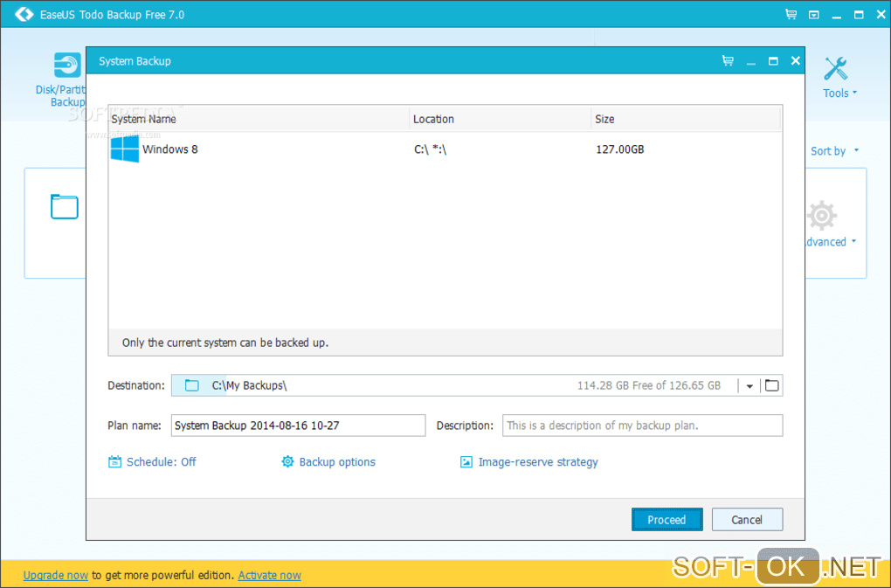Image resolution: width=891 pixels, height=588 pixels.
Task: Click the Upgrade now link
Action: [56, 575]
